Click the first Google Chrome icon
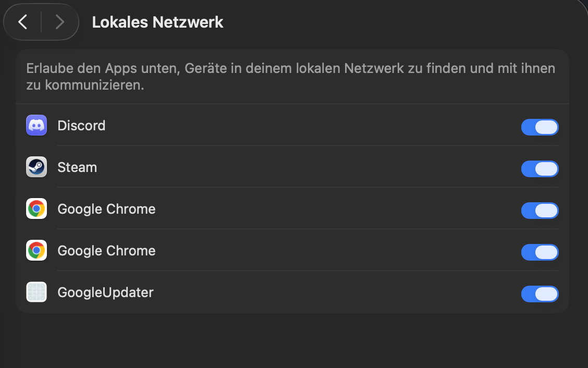The width and height of the screenshot is (588, 368). click(36, 208)
